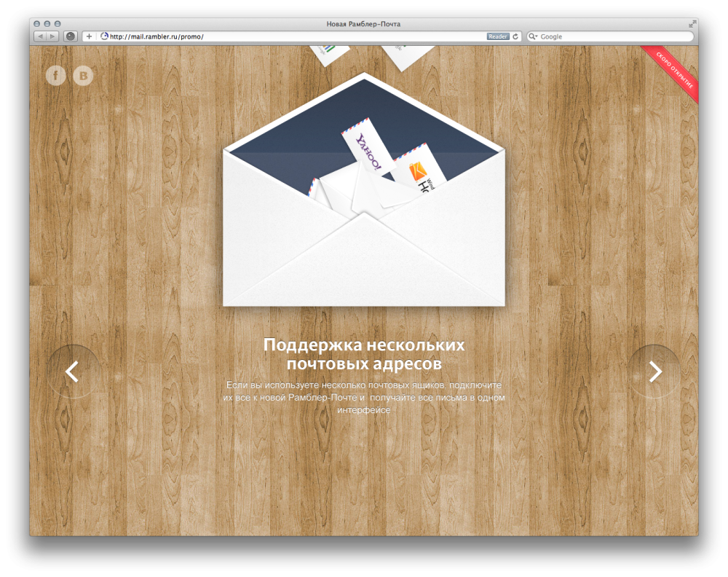The height and width of the screenshot is (577, 728).
Task: Enter full screen with the corner arrows icon
Action: (693, 23)
